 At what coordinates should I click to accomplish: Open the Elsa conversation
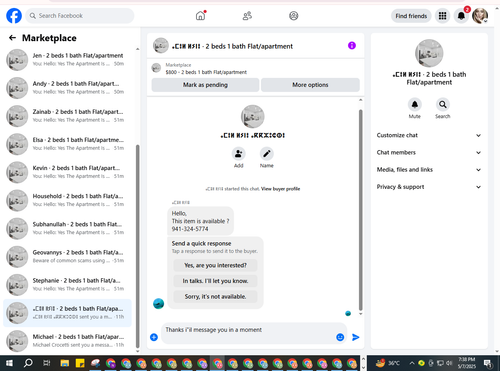click(68, 144)
